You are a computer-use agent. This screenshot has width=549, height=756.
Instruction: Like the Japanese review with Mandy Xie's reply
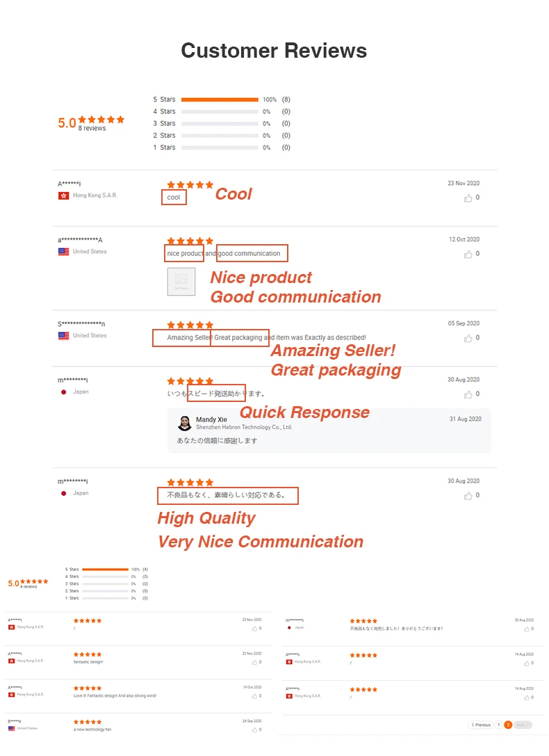click(x=468, y=395)
